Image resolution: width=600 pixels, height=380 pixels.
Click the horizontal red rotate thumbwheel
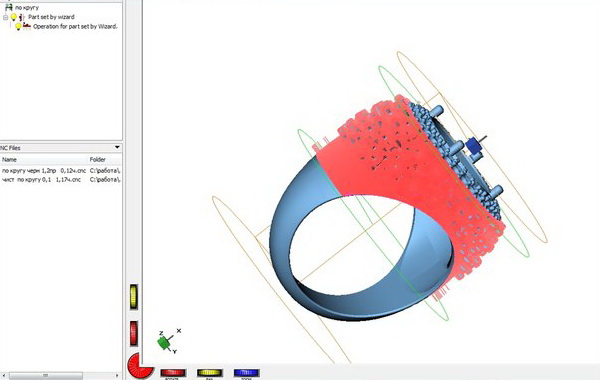click(173, 372)
